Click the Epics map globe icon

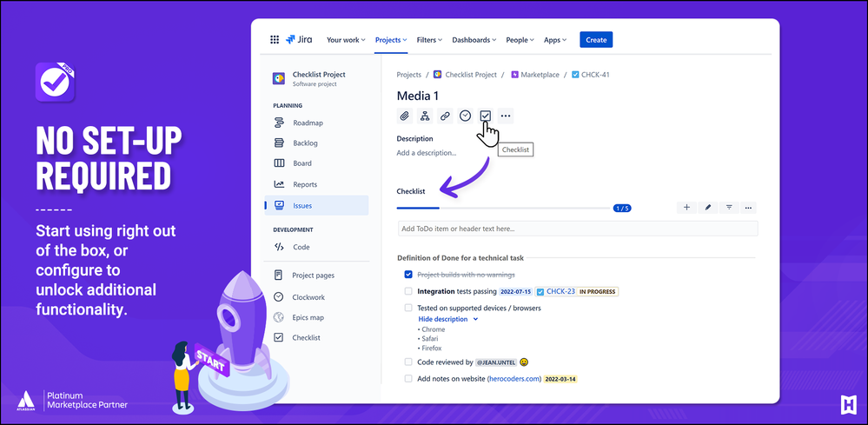point(279,317)
